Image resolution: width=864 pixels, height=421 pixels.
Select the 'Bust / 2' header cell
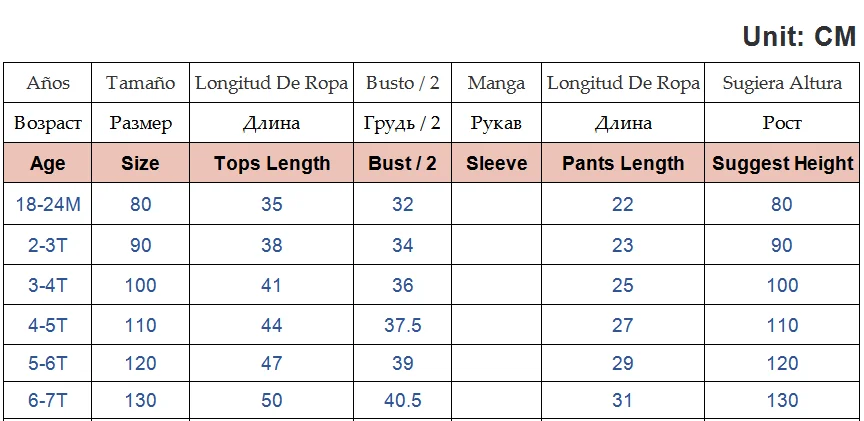403,163
